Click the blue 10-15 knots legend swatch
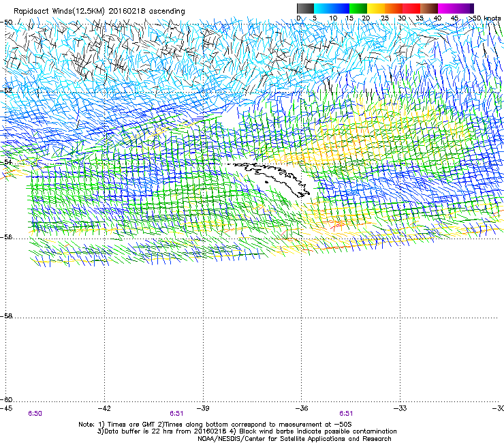504x443 pixels. [341, 8]
